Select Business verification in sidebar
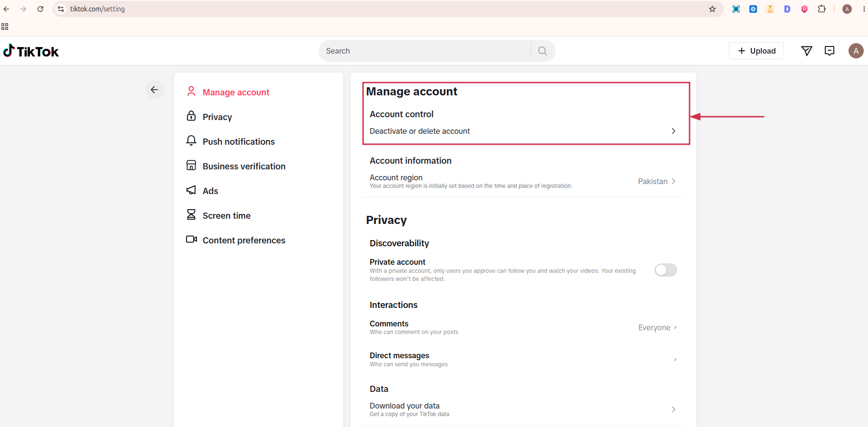 point(244,166)
